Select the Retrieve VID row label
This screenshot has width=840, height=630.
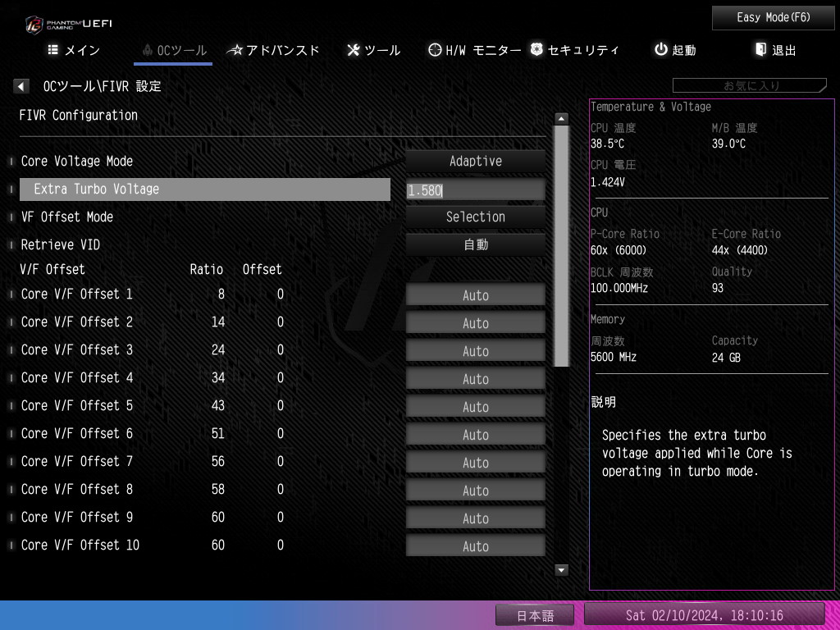pos(61,244)
